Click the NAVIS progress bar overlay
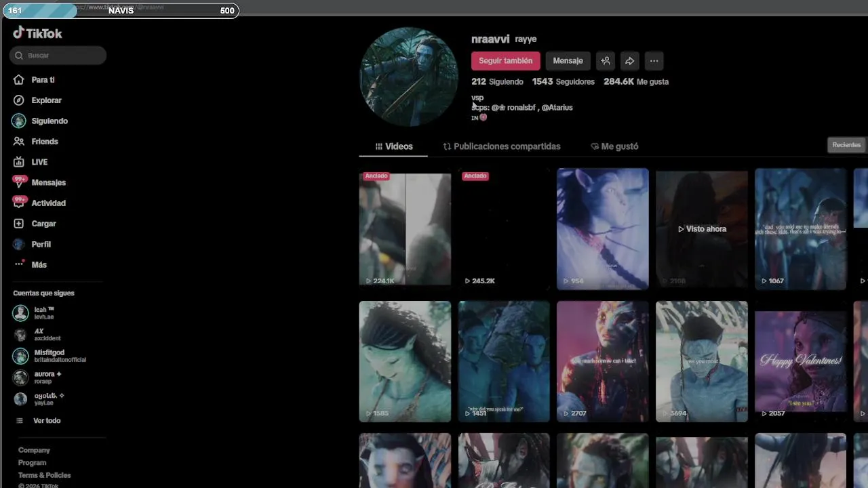The width and height of the screenshot is (868, 488). click(x=120, y=10)
